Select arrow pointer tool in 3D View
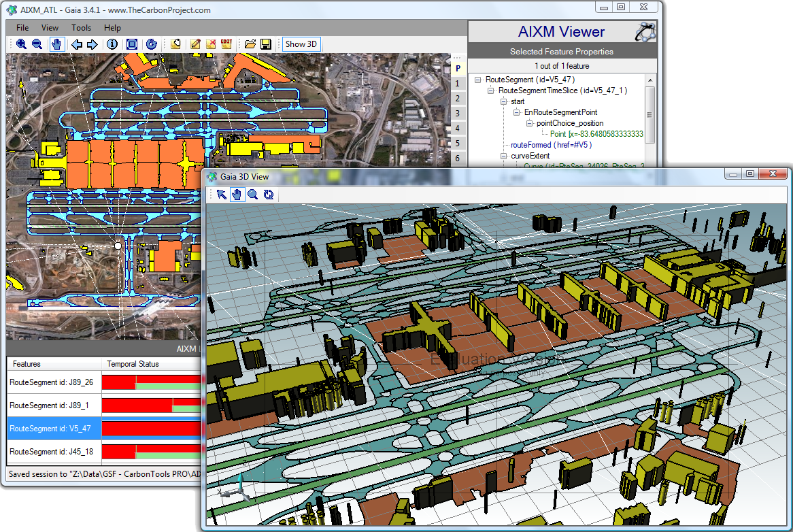The width and height of the screenshot is (793, 532). click(222, 195)
